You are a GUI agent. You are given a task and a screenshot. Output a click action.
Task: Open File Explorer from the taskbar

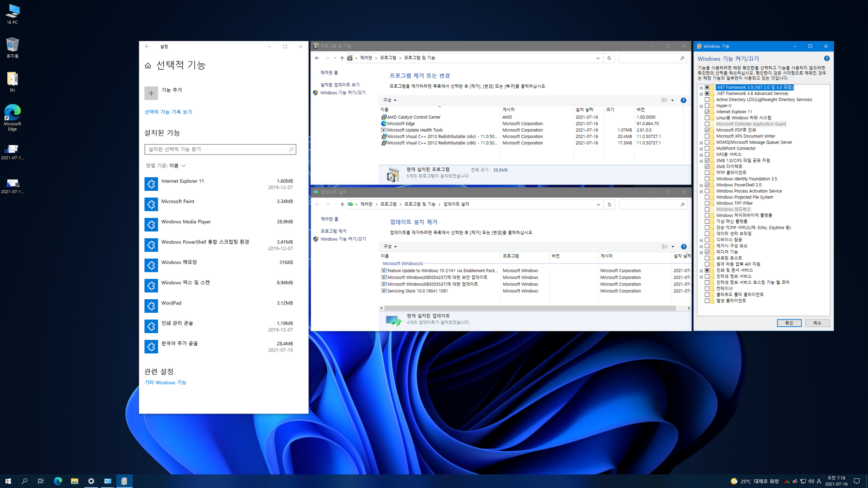[74, 481]
